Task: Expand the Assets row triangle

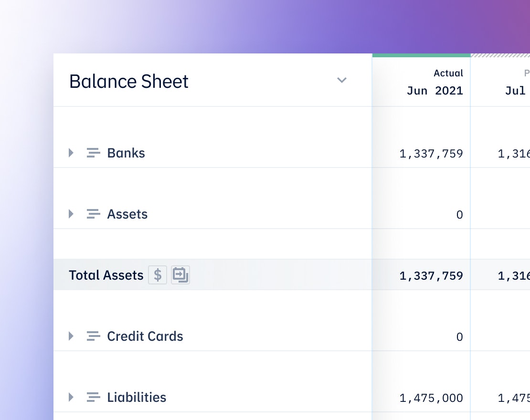Action: pos(71,214)
